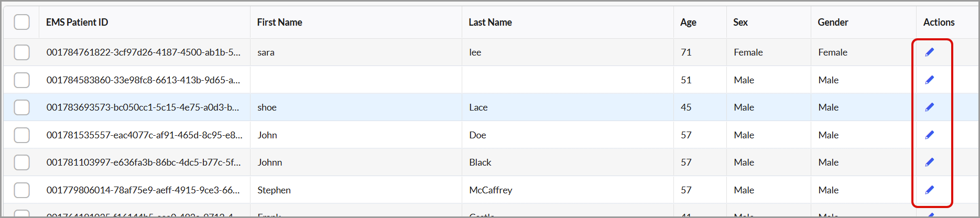Screen dimensions: 980x218
Task: Open patient ID starting 001781535557
Action: (x=145, y=135)
